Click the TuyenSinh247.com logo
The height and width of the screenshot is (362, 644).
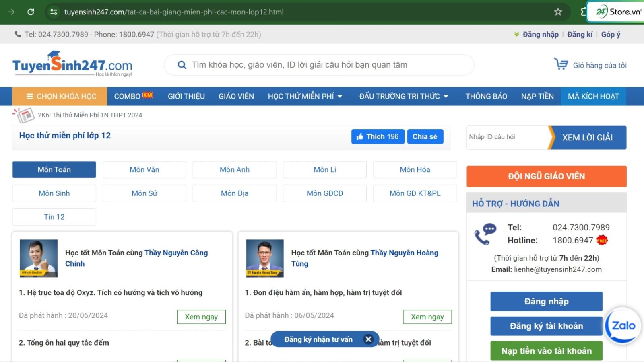coord(72,64)
